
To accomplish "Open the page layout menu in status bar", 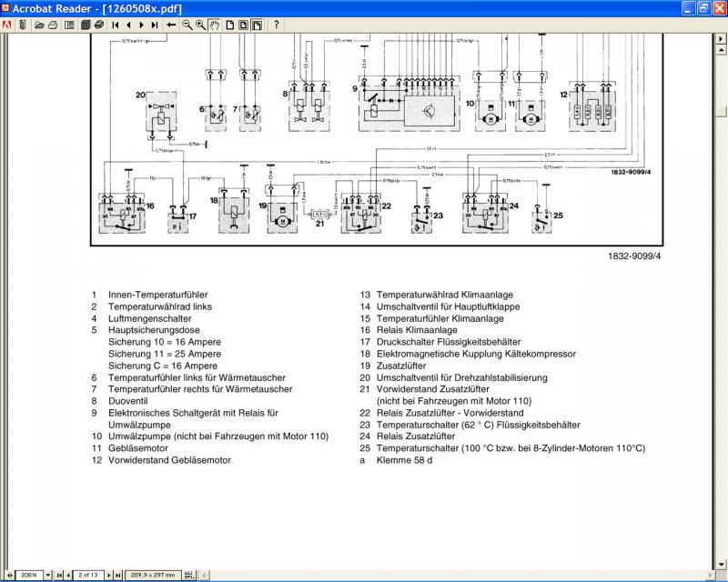I will [188, 575].
